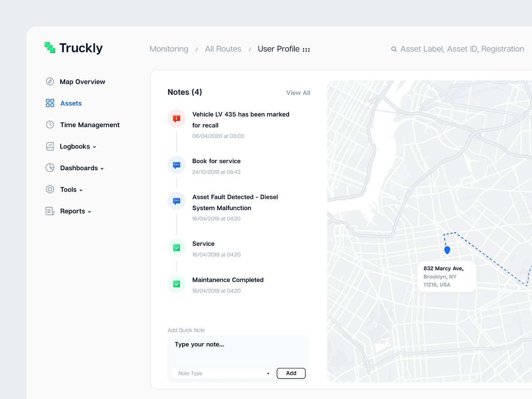Click the Logbooks notebook icon
This screenshot has width=532, height=399.
click(x=50, y=146)
